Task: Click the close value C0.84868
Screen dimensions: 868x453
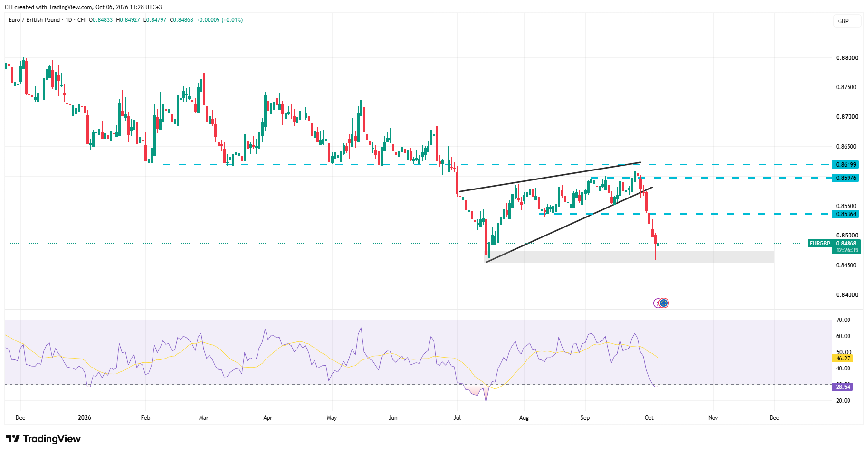Action: tap(181, 20)
